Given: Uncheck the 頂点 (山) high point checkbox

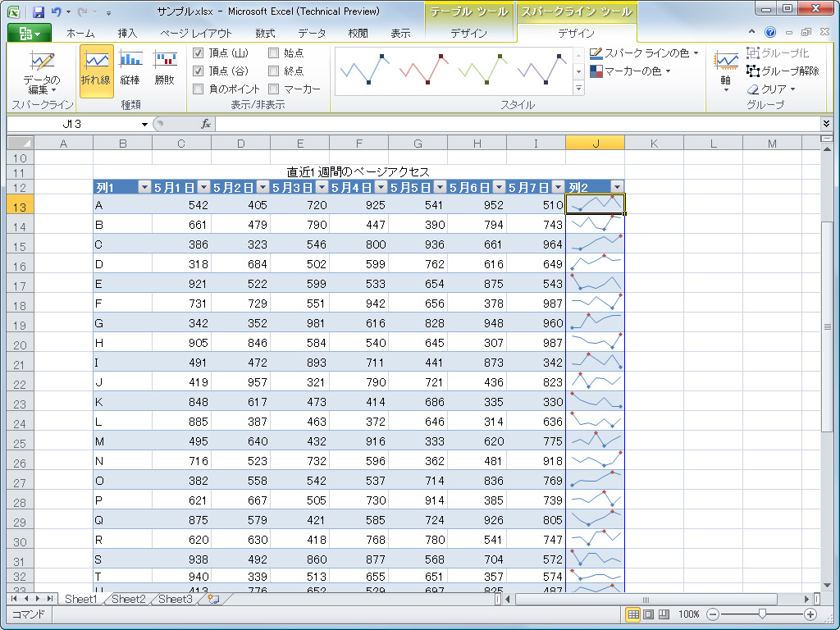Looking at the screenshot, I should pos(198,53).
